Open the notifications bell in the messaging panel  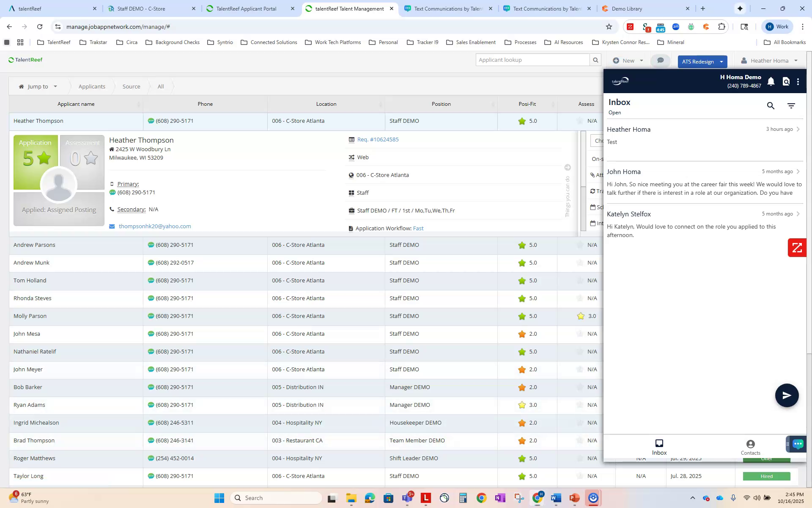click(771, 81)
